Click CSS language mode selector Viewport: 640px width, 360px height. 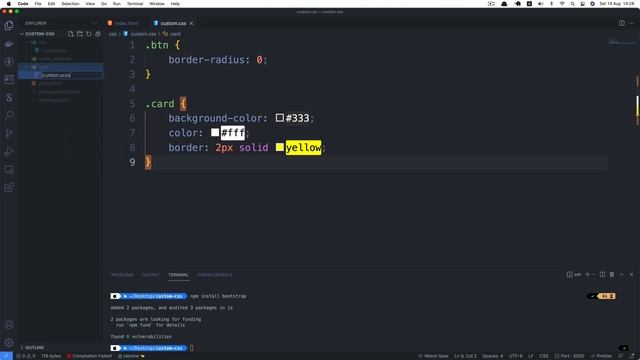[544, 356]
